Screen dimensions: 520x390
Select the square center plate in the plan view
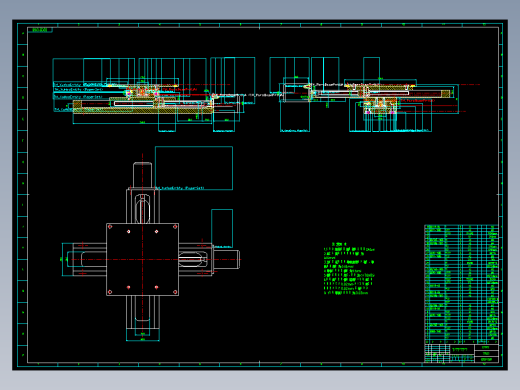142,259
